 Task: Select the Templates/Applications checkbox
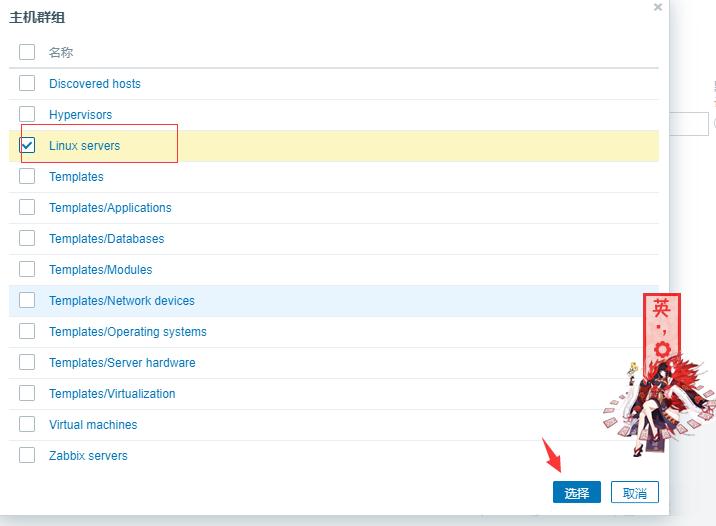click(x=27, y=207)
